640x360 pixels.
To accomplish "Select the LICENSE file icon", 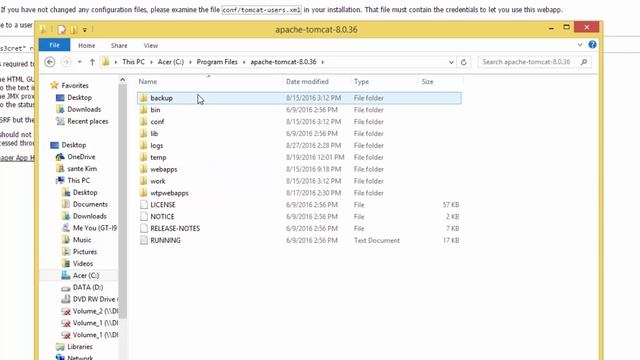I will click(x=144, y=204).
